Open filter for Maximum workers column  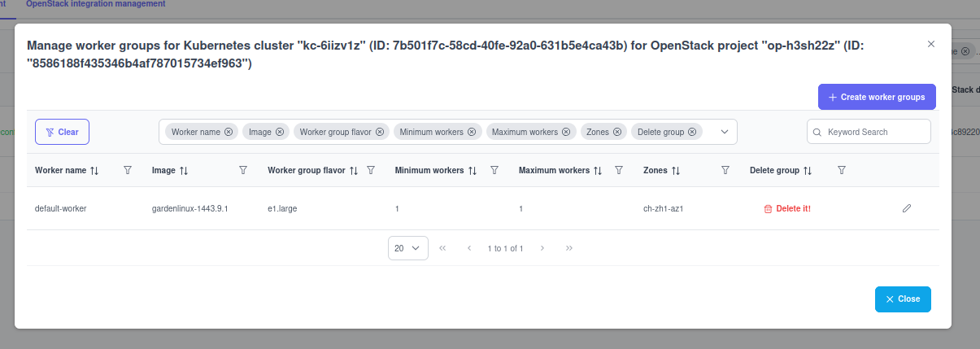(619, 170)
